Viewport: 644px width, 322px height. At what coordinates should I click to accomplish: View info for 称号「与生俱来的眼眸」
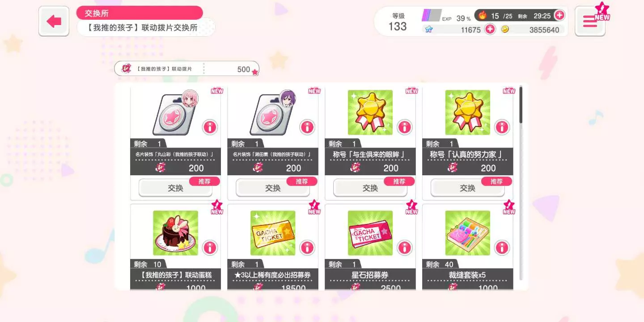[404, 127]
